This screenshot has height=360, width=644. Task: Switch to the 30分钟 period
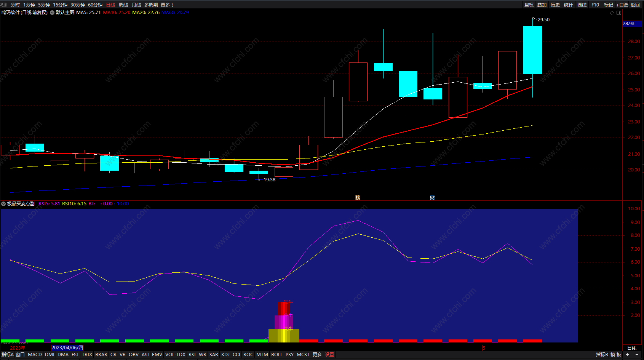78,5
